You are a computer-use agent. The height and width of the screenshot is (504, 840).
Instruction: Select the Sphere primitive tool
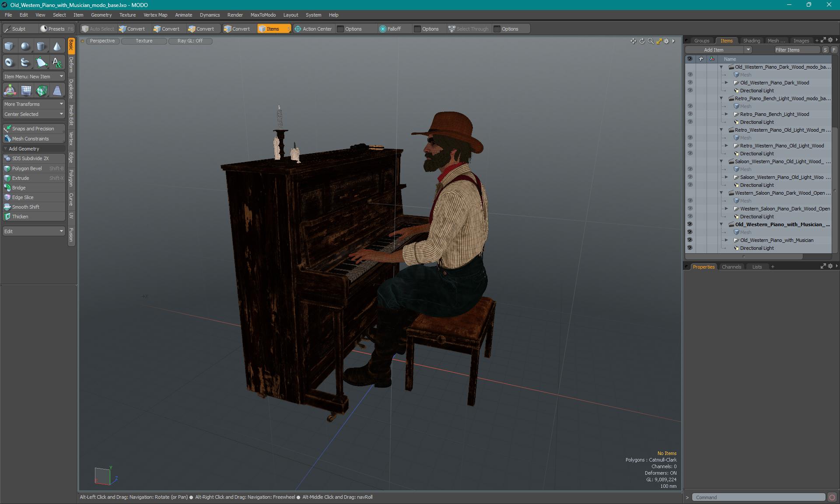(25, 46)
